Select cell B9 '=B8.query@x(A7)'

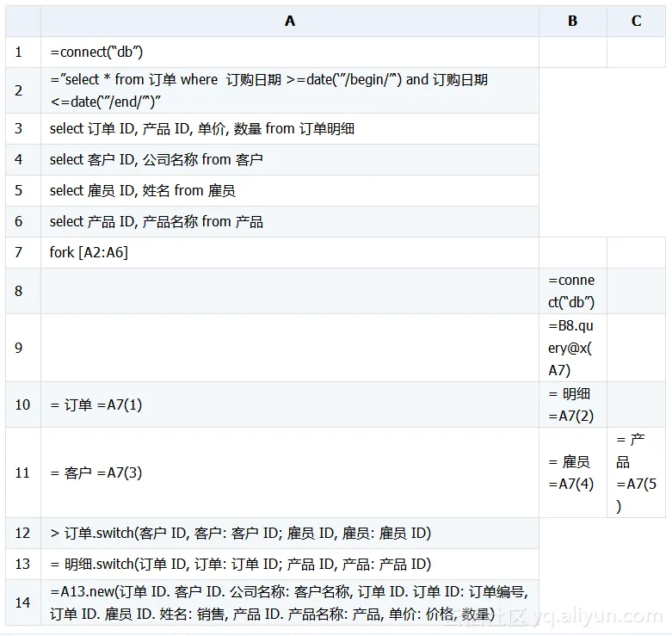click(573, 348)
